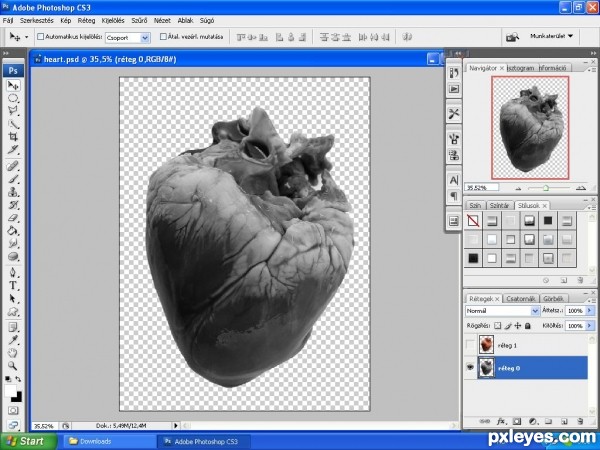Toggle Quick Mask mode
This screenshot has height=450, width=600.
[13, 411]
